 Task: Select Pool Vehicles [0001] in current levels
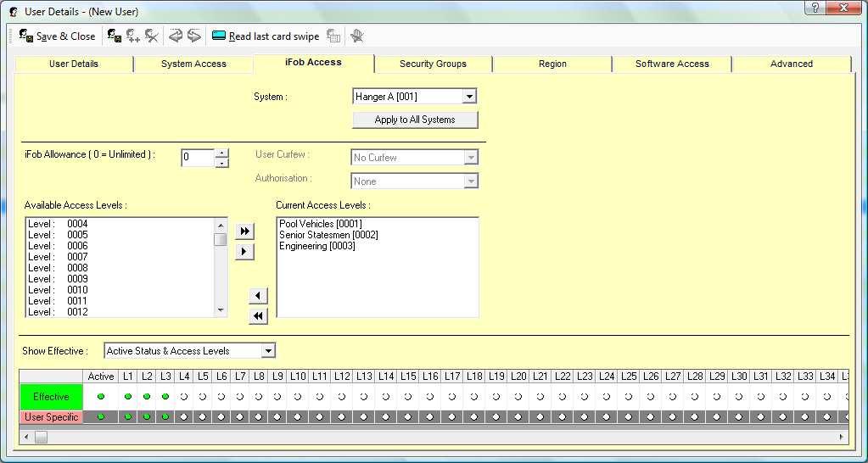(x=321, y=224)
